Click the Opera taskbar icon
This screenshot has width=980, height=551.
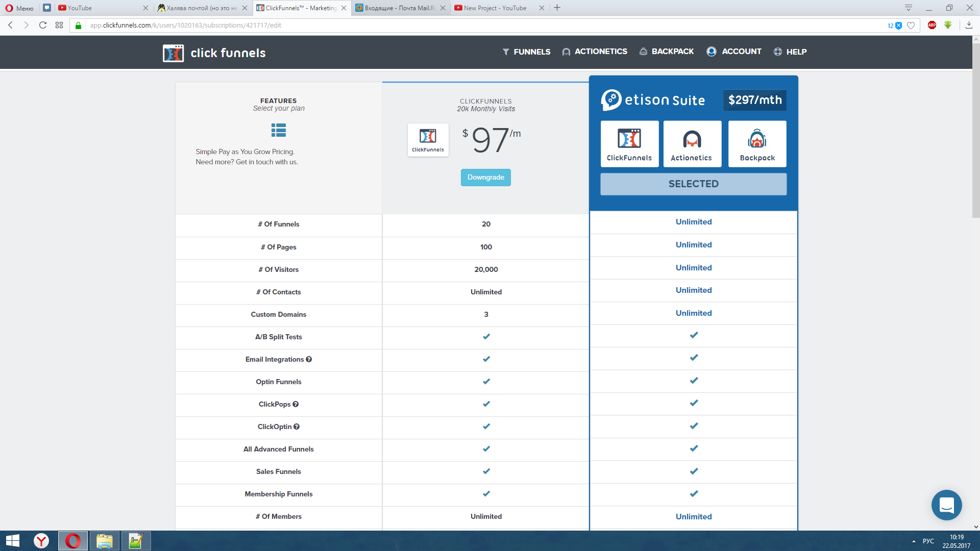coord(73,541)
